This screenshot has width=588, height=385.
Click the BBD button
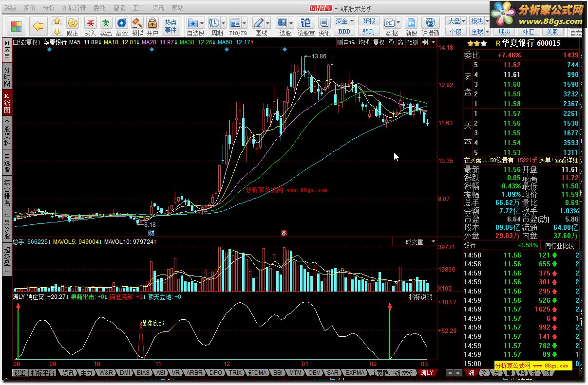(344, 32)
